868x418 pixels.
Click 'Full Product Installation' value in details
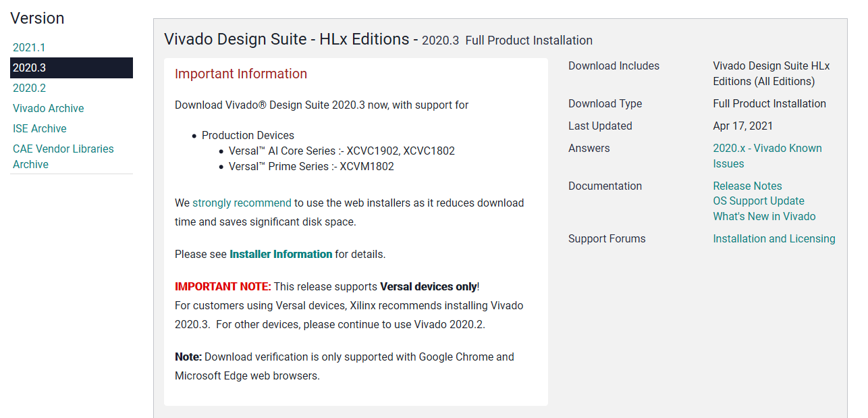point(769,103)
